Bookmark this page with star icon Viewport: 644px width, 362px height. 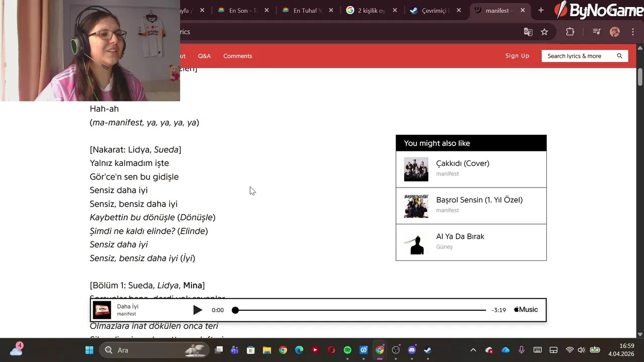(544, 32)
